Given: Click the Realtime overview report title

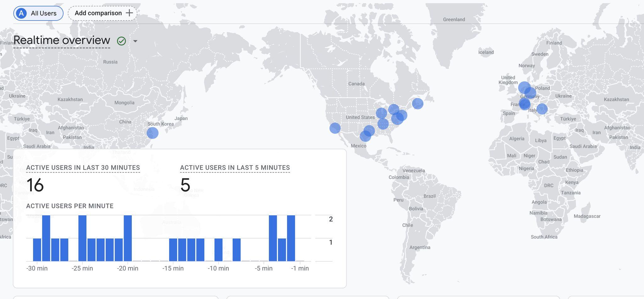Looking at the screenshot, I should point(62,40).
